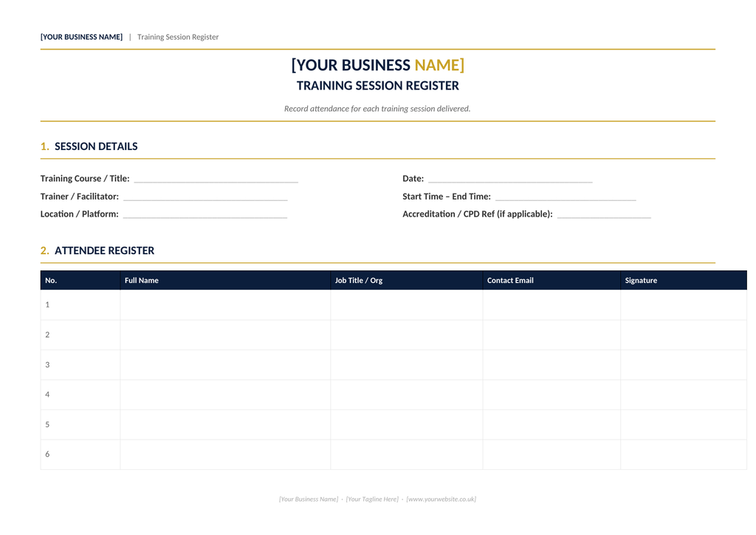The image size is (756, 535).
Task: Click the 'Start Time – End Time:' label
Action: [x=447, y=197]
